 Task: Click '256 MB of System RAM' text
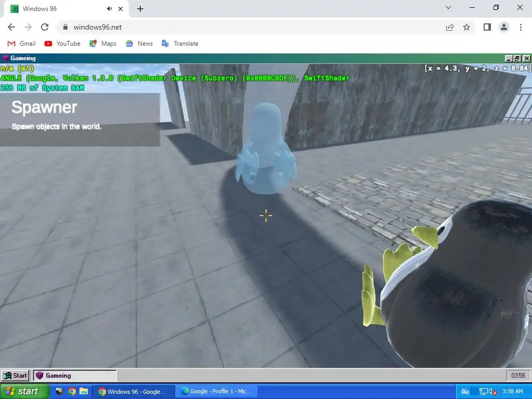pos(43,88)
